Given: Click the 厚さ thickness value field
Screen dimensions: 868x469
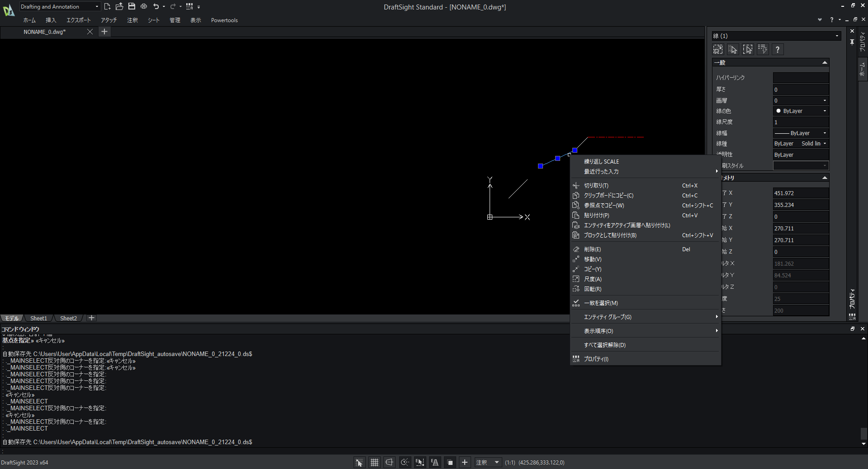Looking at the screenshot, I should 801,89.
